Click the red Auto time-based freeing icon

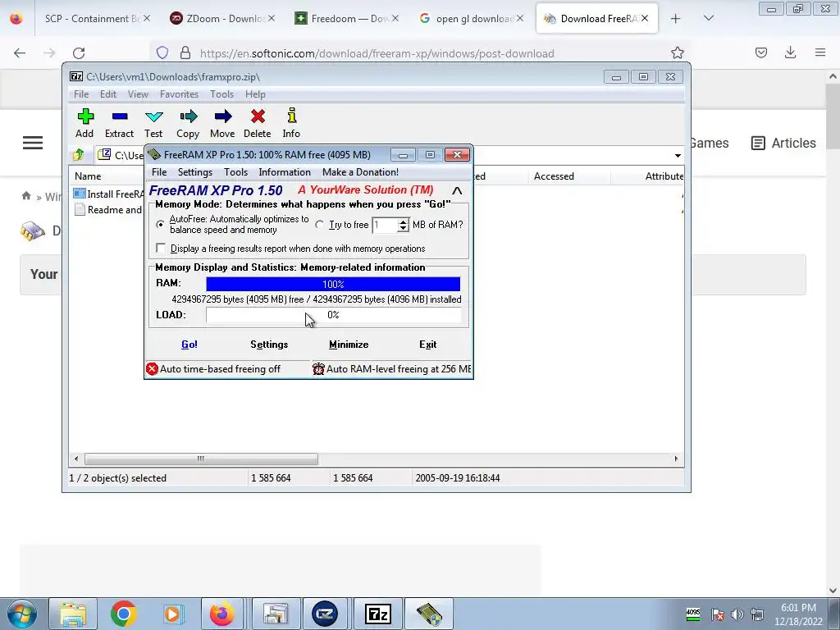point(152,368)
